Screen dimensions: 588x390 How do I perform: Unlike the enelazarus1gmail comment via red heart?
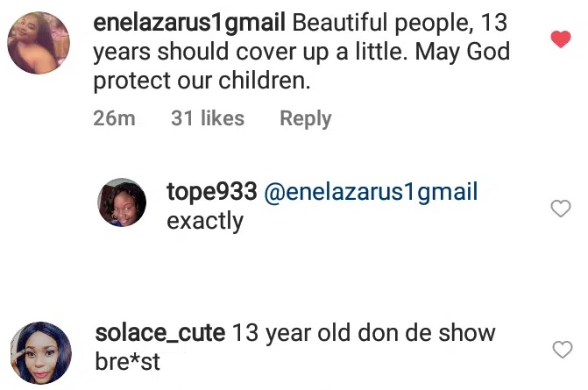(x=559, y=39)
